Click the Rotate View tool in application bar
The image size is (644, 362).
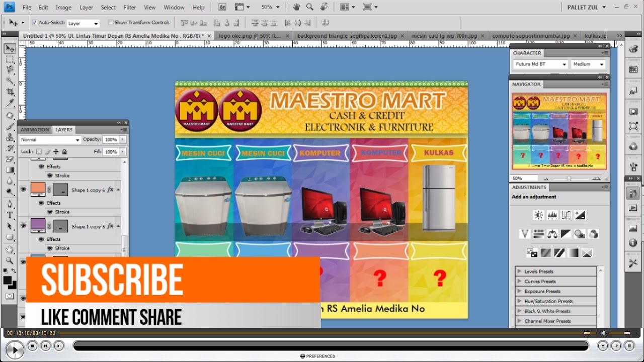(324, 7)
